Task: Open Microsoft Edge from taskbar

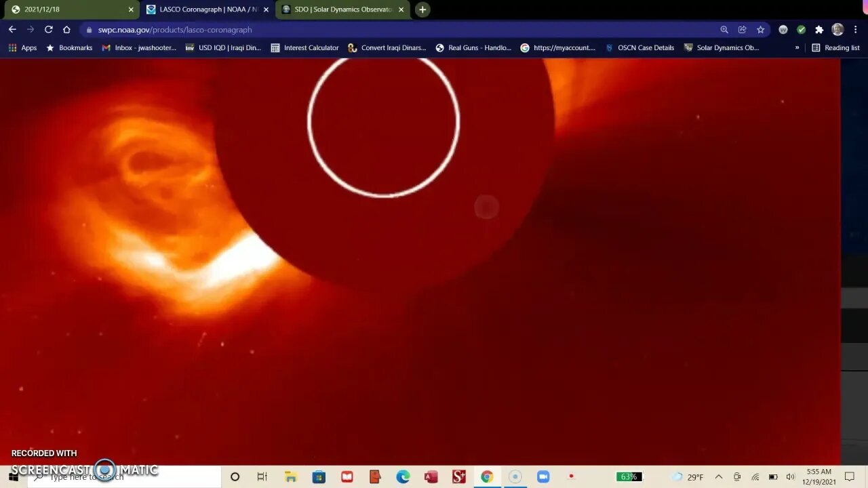Action: pos(403,476)
